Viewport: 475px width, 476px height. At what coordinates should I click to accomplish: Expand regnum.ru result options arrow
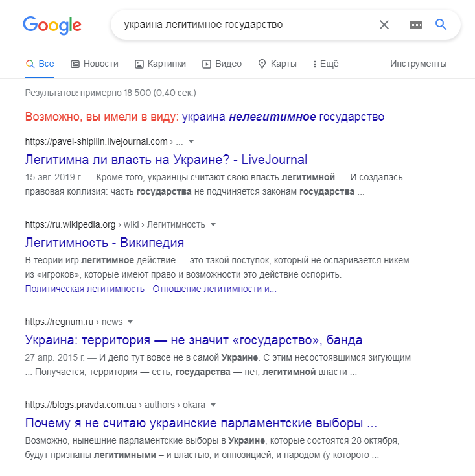coord(130,322)
